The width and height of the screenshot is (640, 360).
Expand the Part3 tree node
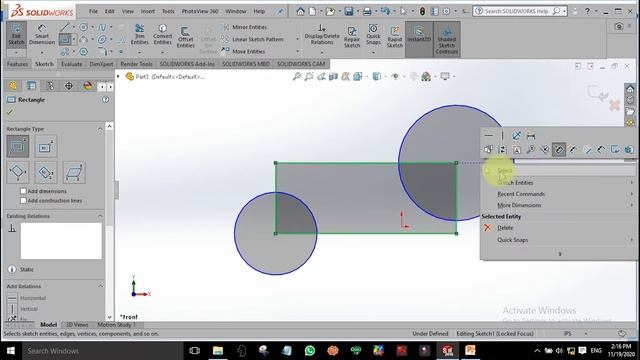(x=118, y=76)
